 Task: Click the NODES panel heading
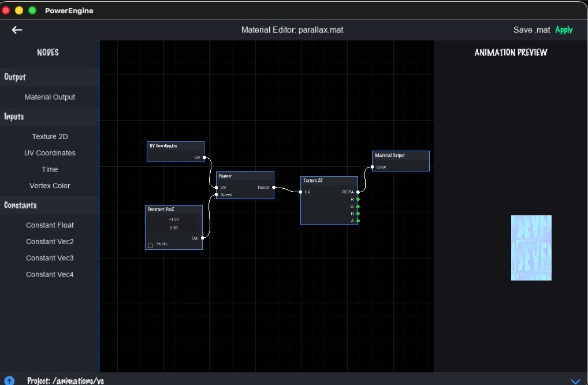click(48, 53)
